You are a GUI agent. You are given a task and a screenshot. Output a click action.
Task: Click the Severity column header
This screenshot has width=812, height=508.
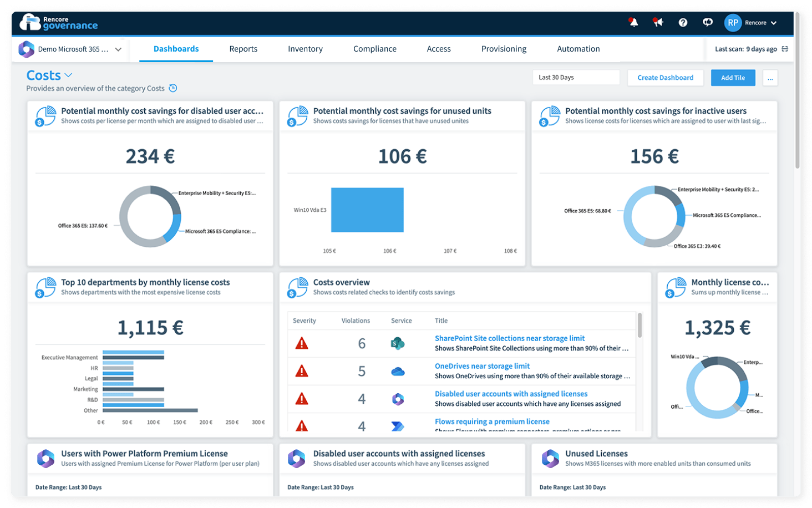pos(304,321)
